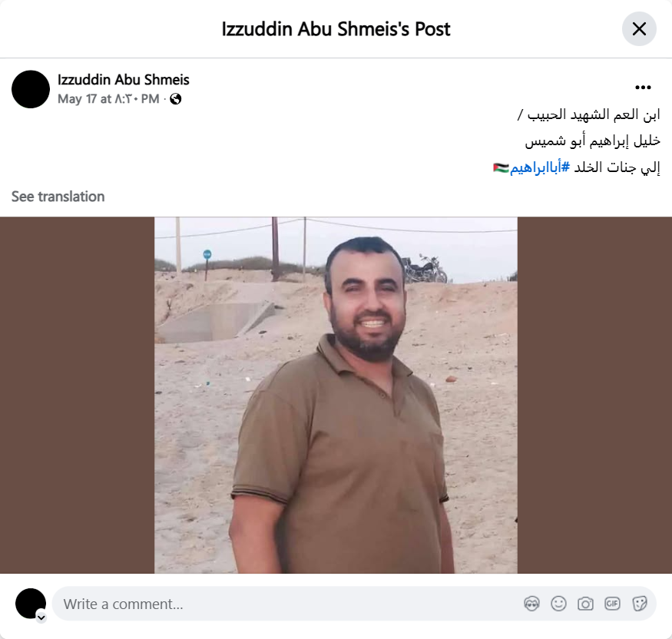Image resolution: width=672 pixels, height=639 pixels.
Task: Click the globe public audience icon
Action: click(x=176, y=99)
